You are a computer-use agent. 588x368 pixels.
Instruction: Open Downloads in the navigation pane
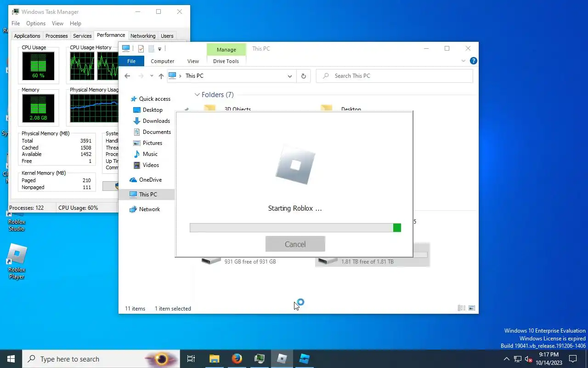pos(152,121)
